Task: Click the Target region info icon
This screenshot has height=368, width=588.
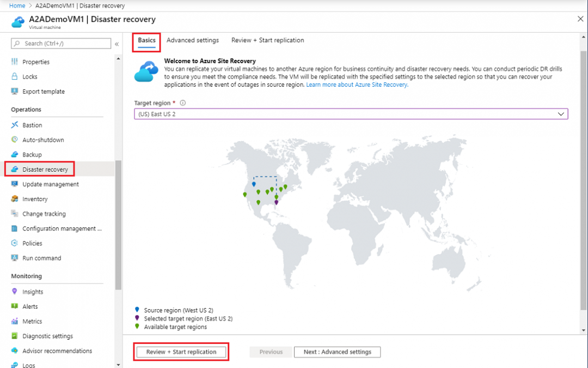Action: pos(182,103)
